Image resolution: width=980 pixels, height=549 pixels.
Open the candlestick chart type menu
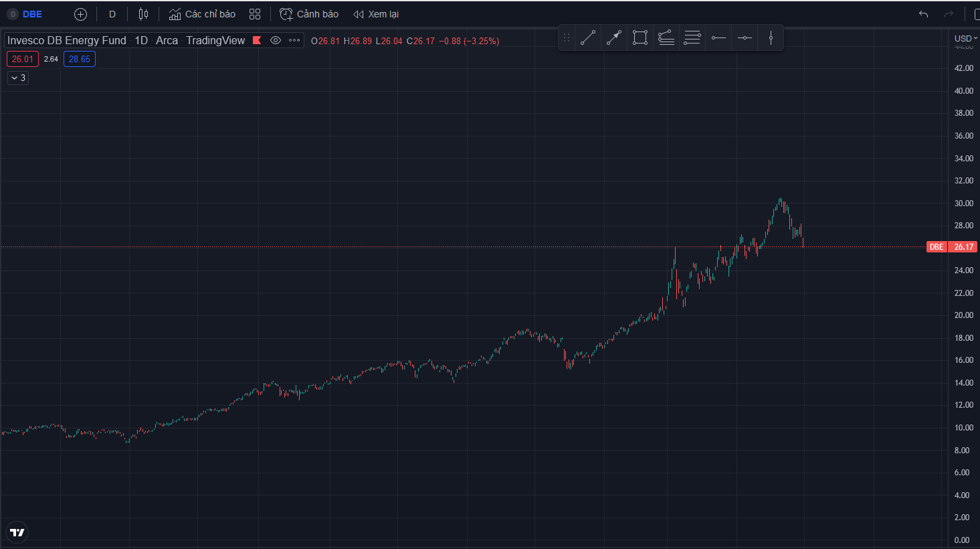(143, 14)
